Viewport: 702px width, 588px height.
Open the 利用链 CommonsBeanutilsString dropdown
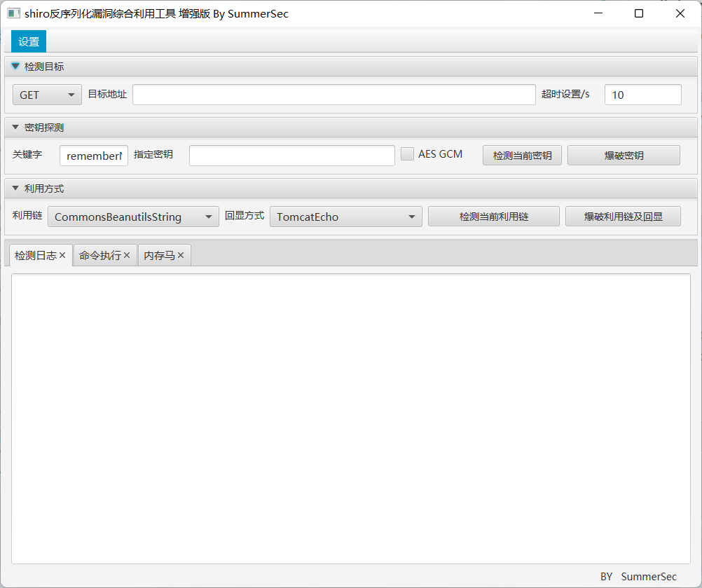(x=133, y=217)
